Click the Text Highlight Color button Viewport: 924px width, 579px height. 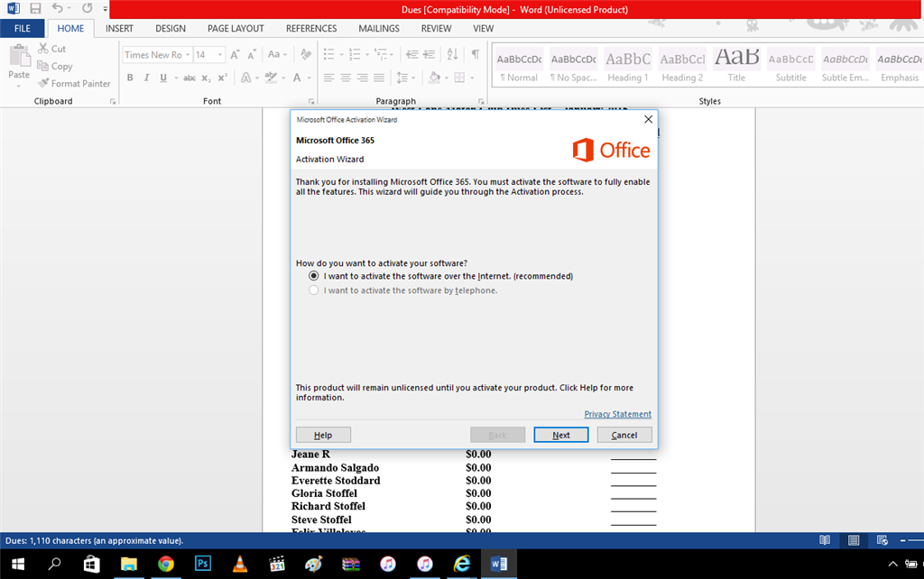271,78
